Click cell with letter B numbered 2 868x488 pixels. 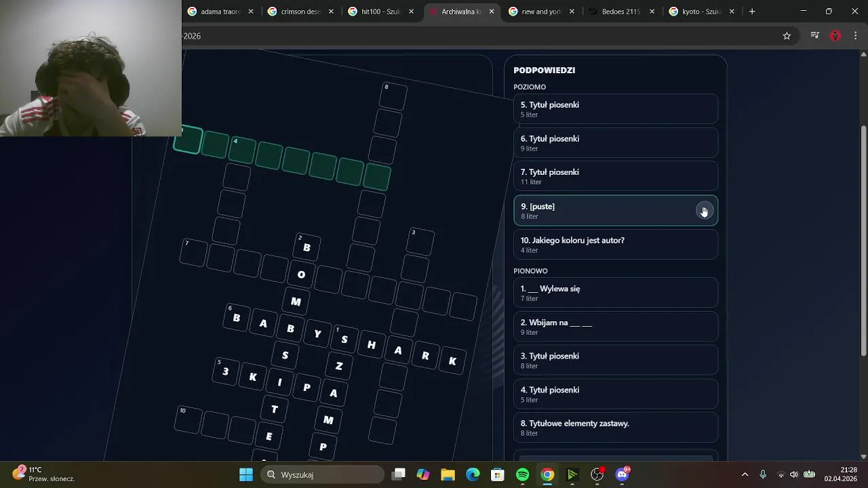click(x=307, y=247)
